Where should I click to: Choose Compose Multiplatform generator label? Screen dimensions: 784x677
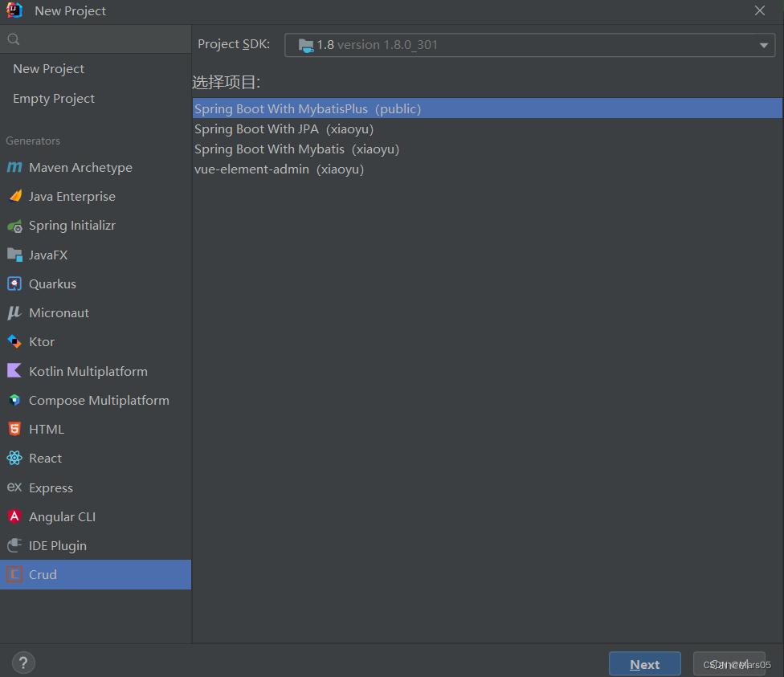[99, 400]
